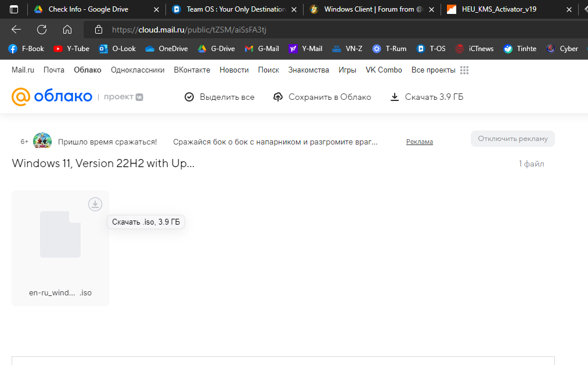
Task: Close the Check Info Google Drive tab
Action: (156, 9)
